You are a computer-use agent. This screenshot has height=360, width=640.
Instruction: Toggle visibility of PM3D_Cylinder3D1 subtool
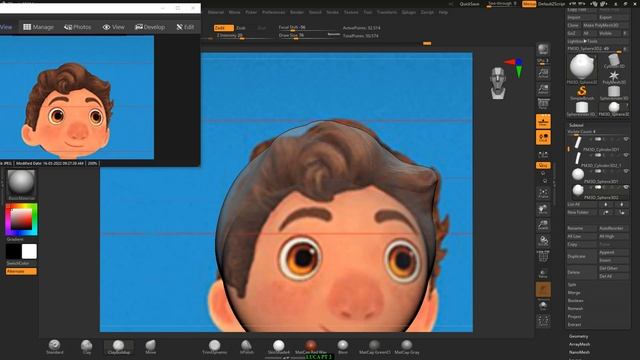[x=626, y=140]
